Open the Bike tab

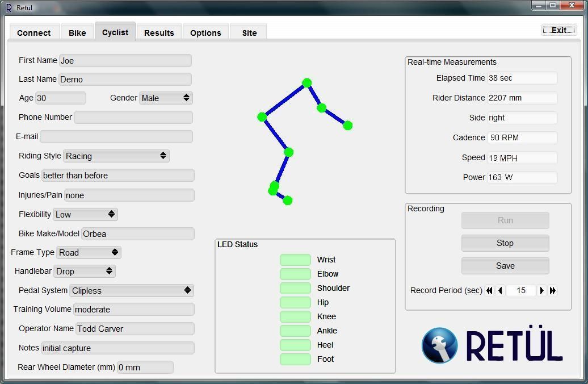(x=77, y=33)
